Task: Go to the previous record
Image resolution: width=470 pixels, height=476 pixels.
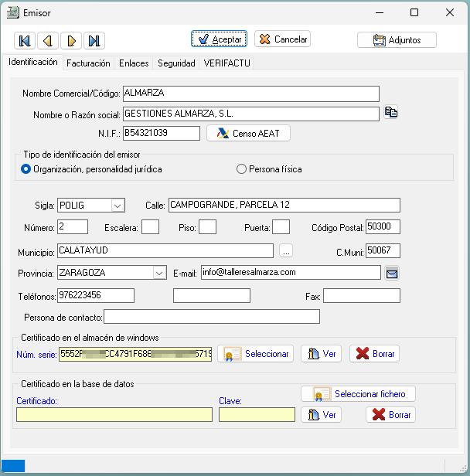Action: pyautogui.click(x=48, y=40)
